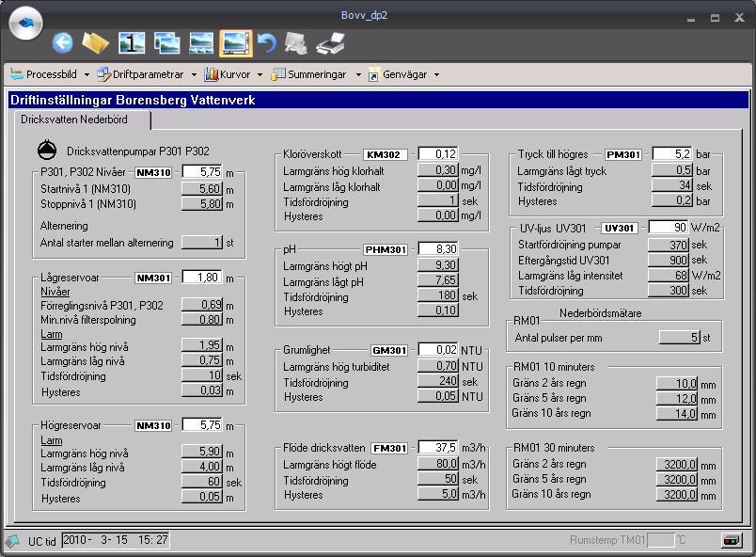Expand the arrow next to Summeringar

point(358,75)
